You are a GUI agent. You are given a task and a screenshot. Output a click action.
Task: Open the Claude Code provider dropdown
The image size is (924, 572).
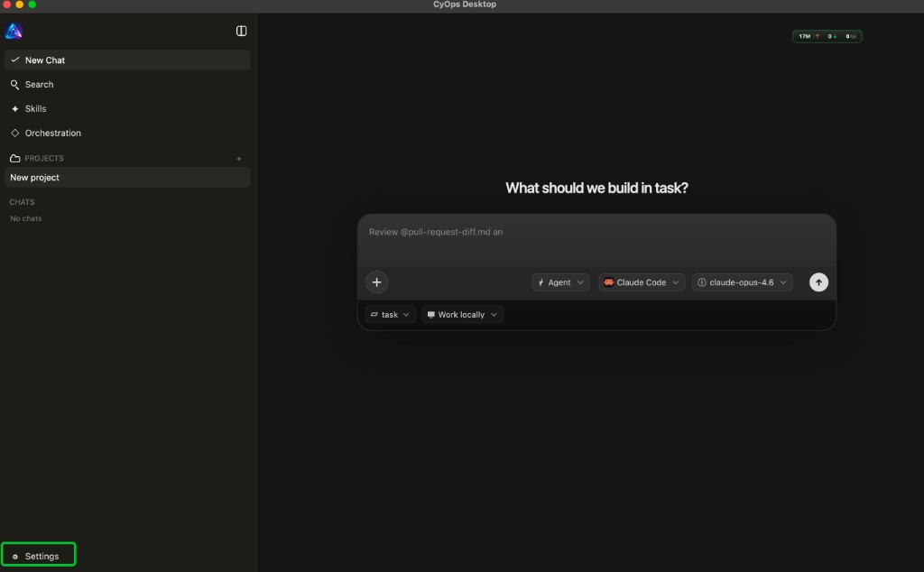[x=642, y=282]
